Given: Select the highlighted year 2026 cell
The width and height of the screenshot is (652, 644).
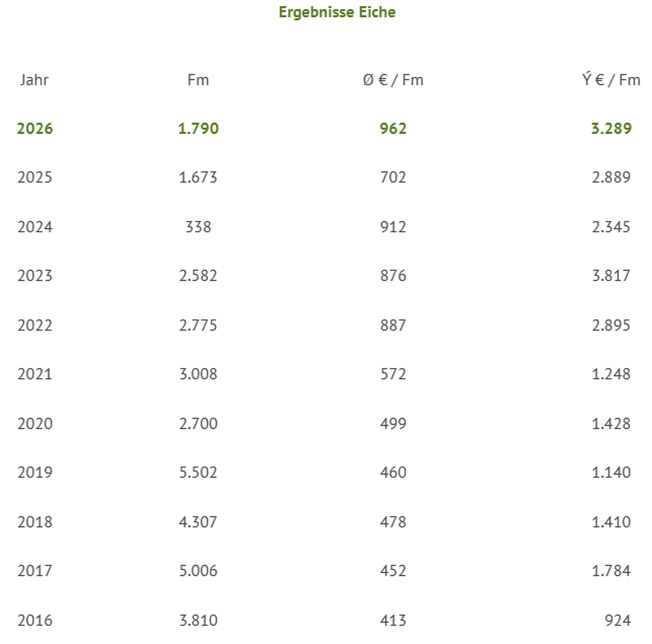Looking at the screenshot, I should click(35, 129).
